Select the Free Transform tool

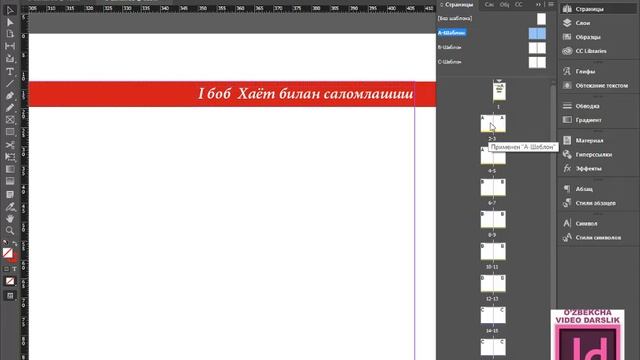click(x=10, y=157)
